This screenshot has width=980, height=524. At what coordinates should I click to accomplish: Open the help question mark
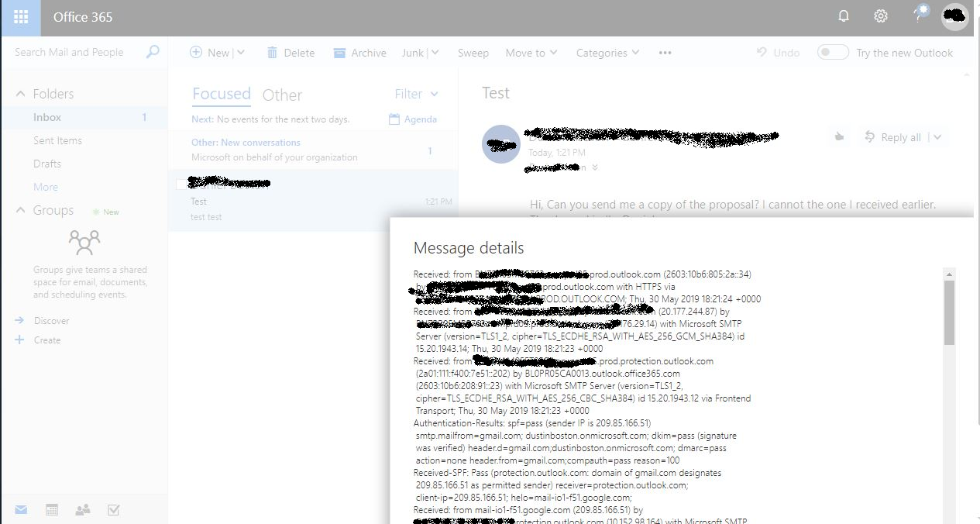pyautogui.click(x=920, y=16)
